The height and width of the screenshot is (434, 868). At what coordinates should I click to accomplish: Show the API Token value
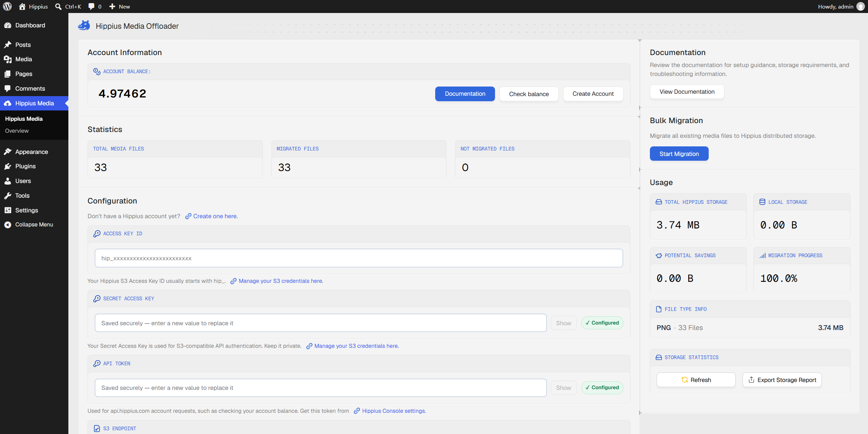(x=563, y=388)
